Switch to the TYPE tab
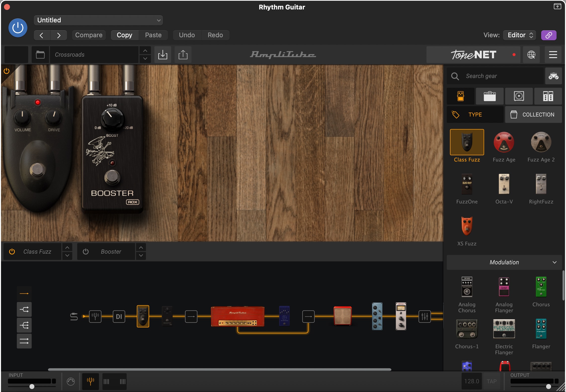 coord(475,115)
